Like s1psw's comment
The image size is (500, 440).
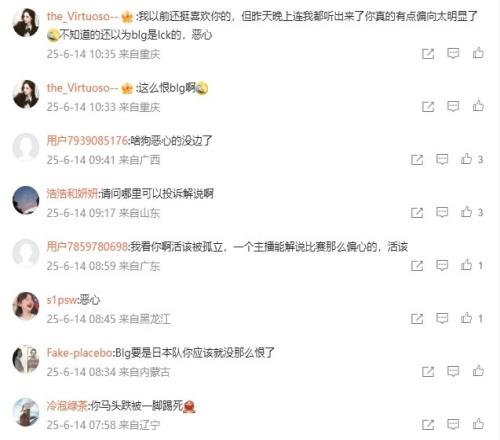(x=466, y=318)
